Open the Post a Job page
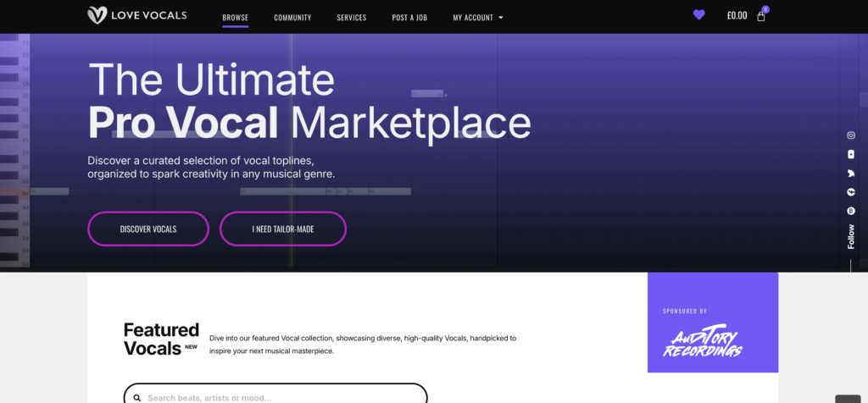 coord(409,17)
